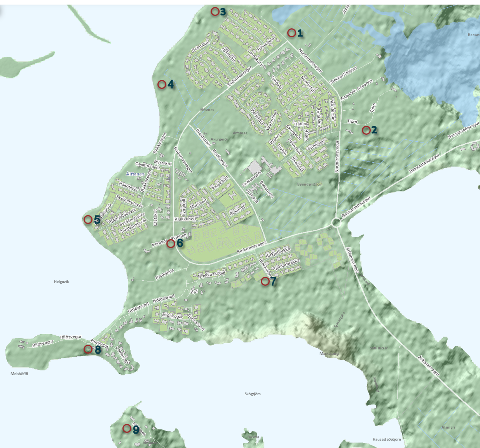Click the Eyvindarstaðir label
Screen dimensions: 480x448
tap(309, 184)
